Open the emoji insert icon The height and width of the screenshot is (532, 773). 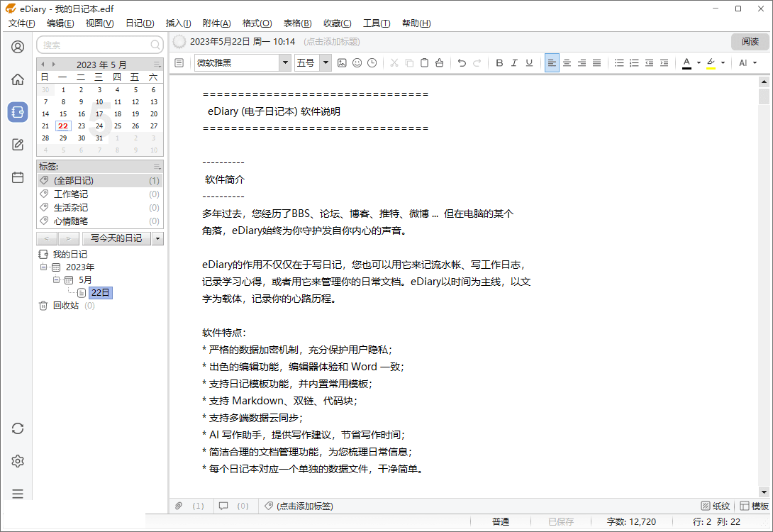point(357,62)
